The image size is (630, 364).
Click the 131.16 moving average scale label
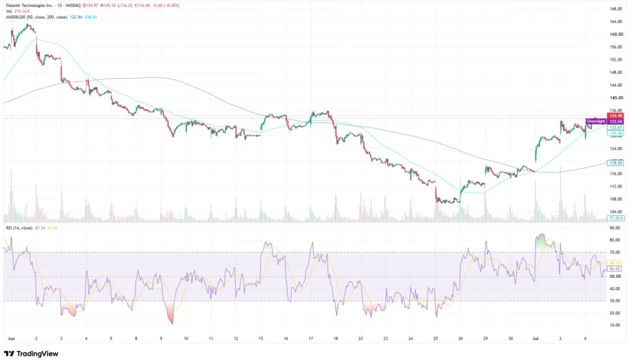point(615,133)
